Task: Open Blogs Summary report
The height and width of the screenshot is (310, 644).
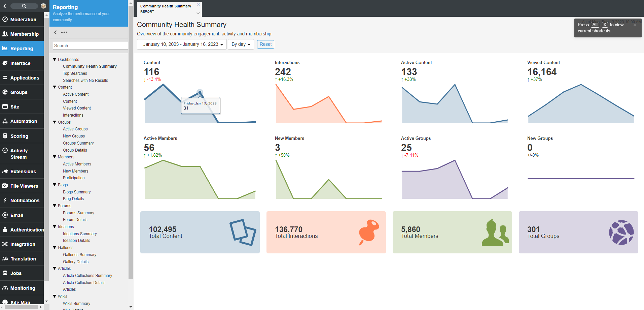Action: (x=77, y=192)
